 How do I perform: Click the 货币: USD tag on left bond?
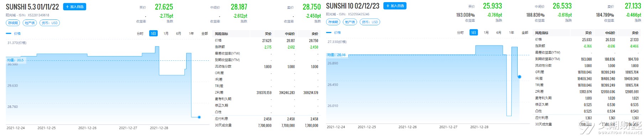coord(49,23)
